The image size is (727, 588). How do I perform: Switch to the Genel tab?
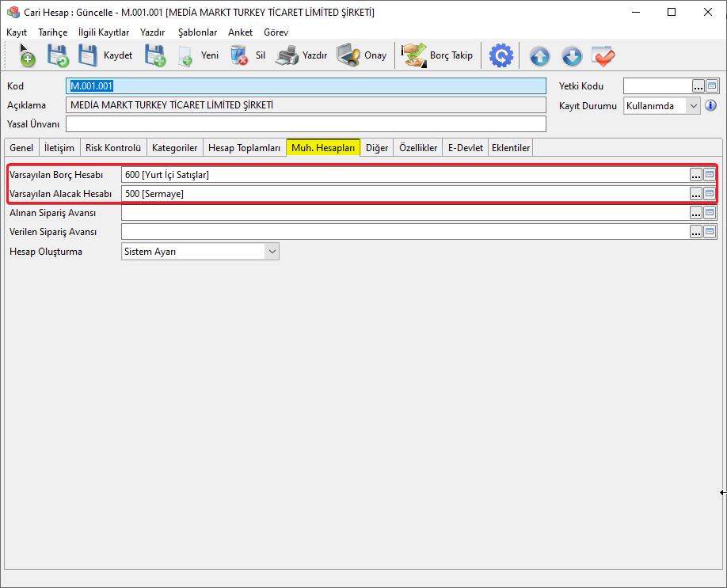click(21, 148)
